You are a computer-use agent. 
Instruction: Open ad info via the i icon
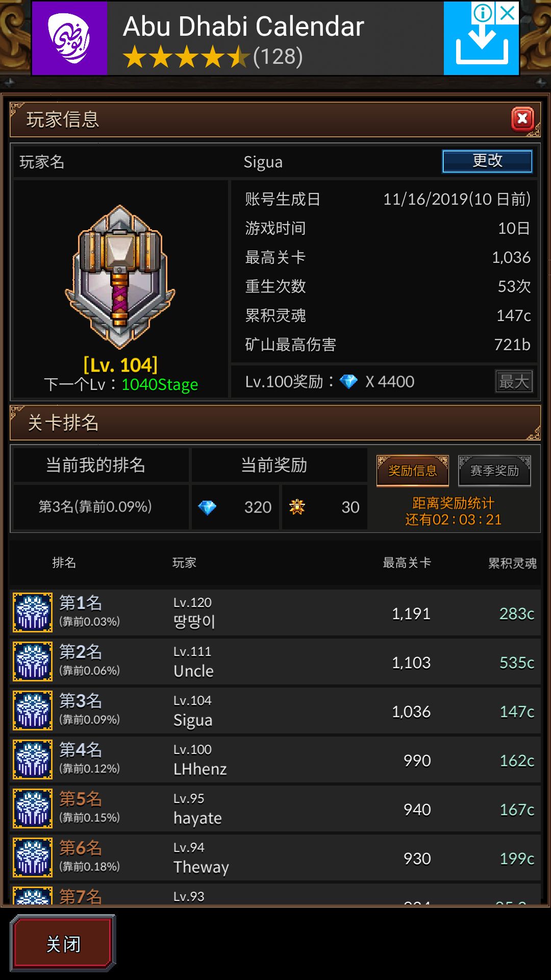coord(483,13)
